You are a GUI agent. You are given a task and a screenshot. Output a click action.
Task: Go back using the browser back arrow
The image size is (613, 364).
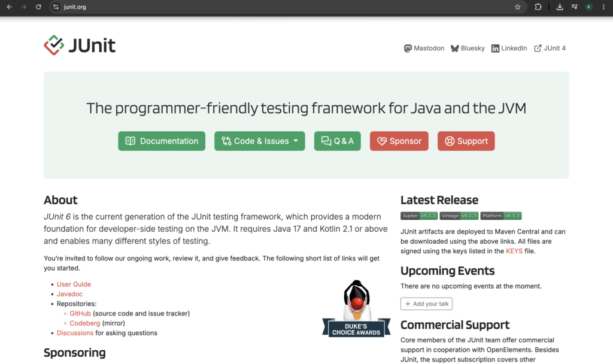10,7
